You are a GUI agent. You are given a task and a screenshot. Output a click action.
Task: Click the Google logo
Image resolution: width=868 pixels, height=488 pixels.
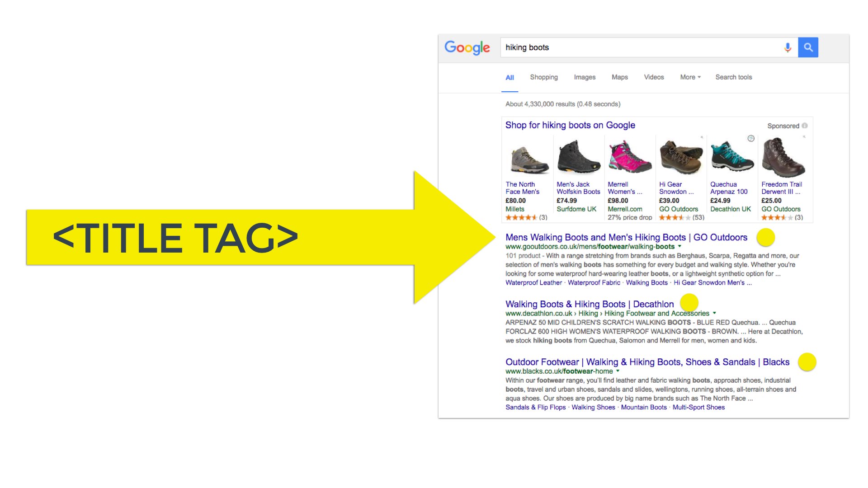(x=467, y=47)
